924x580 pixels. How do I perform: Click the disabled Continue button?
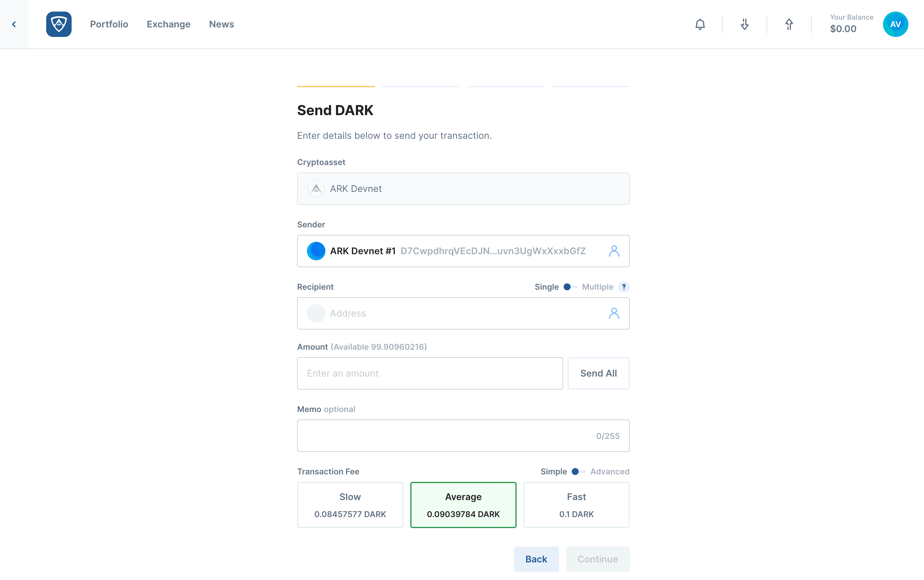click(597, 559)
